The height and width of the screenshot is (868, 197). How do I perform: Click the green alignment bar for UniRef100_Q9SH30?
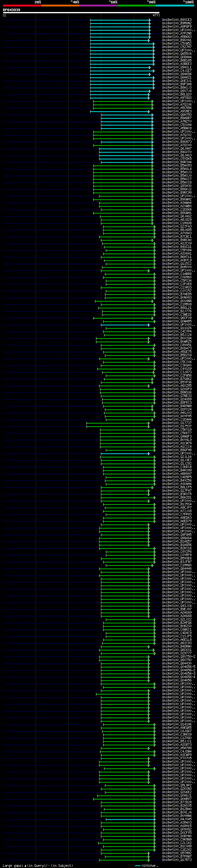[123, 186]
